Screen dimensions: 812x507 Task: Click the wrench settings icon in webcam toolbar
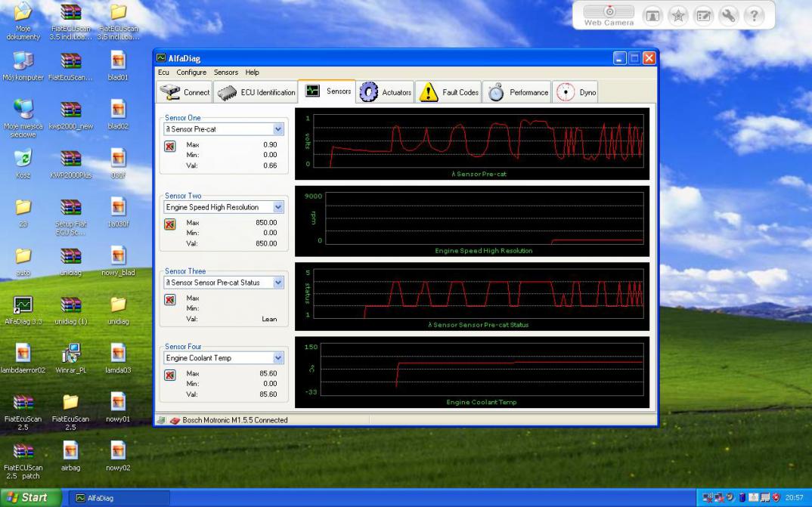[x=728, y=16]
